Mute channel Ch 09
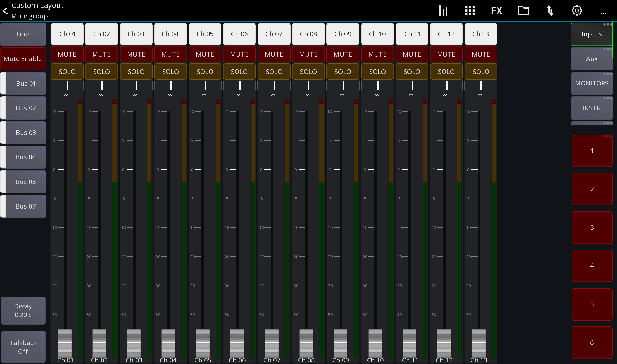This screenshot has height=364, width=617. click(343, 54)
